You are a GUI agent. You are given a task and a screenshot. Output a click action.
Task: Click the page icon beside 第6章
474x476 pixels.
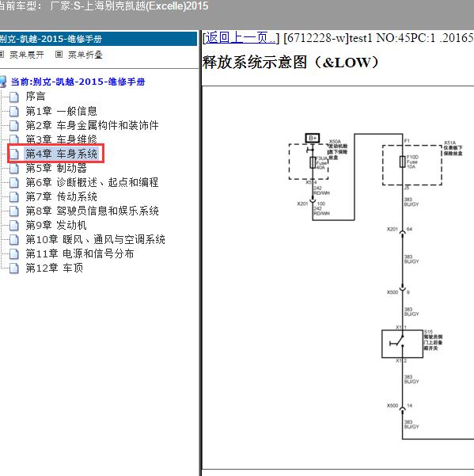coord(14,183)
